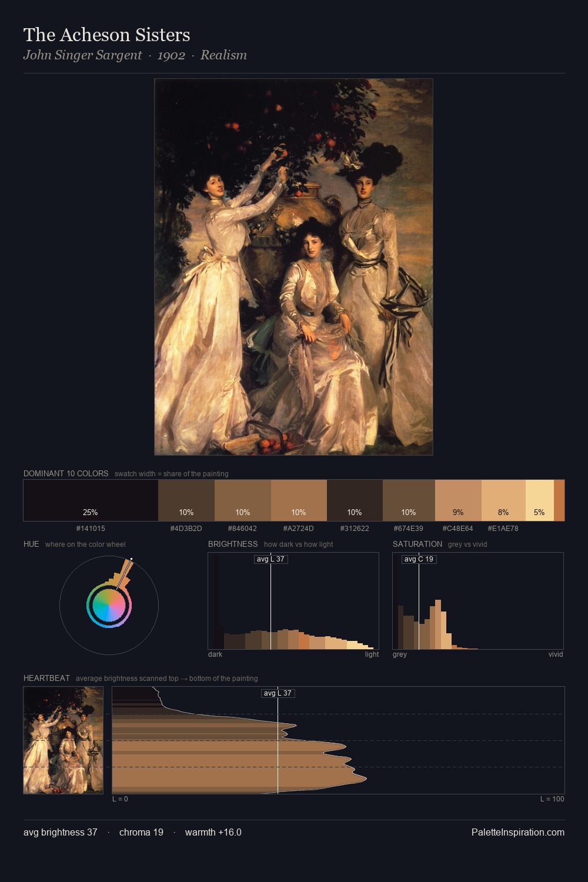Click the "avg L 37" tag in the heartbeat chart
This screenshot has width=588, height=882.
point(278,693)
